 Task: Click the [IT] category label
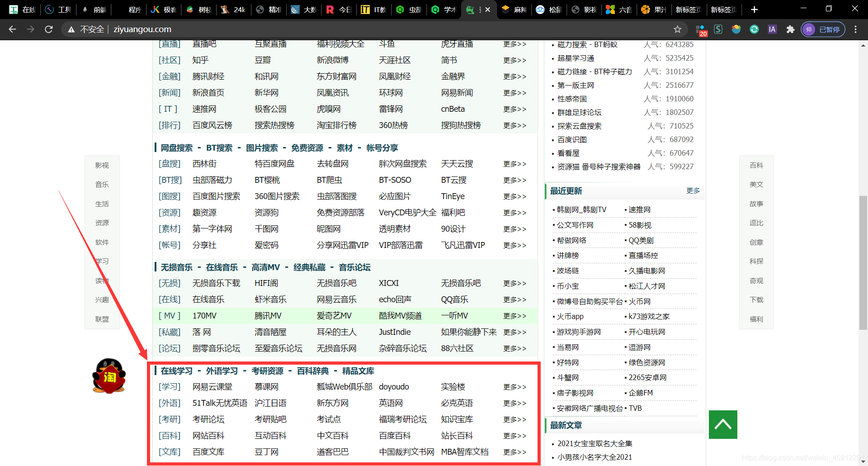(168, 109)
